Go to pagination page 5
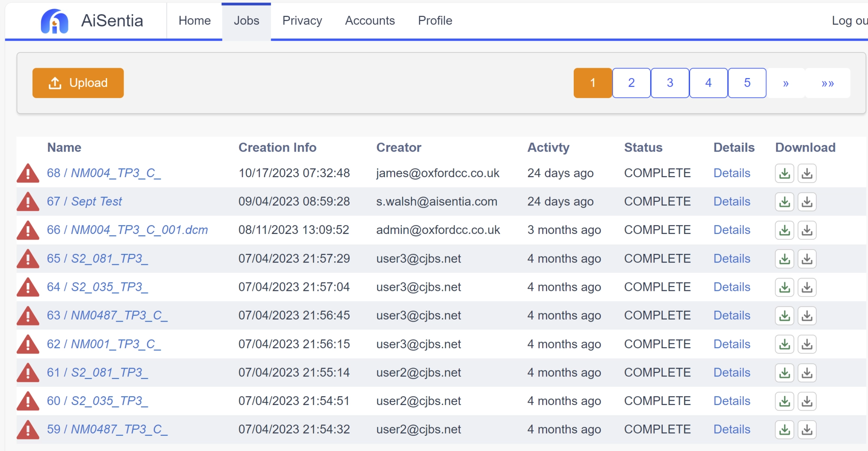 747,83
